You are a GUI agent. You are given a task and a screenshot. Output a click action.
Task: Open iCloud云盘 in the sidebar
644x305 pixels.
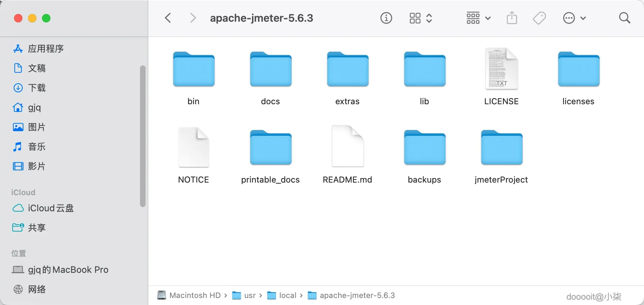[43, 208]
